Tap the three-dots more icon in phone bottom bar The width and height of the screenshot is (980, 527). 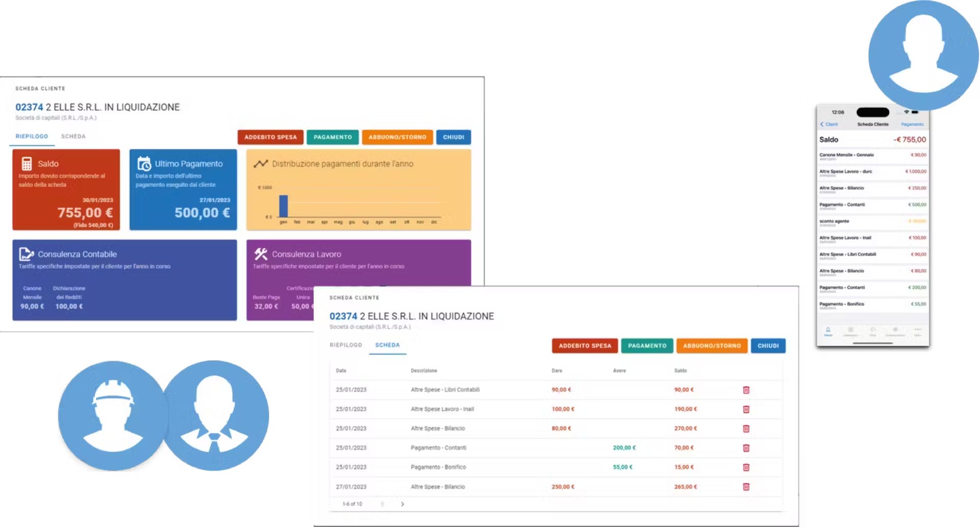click(918, 331)
